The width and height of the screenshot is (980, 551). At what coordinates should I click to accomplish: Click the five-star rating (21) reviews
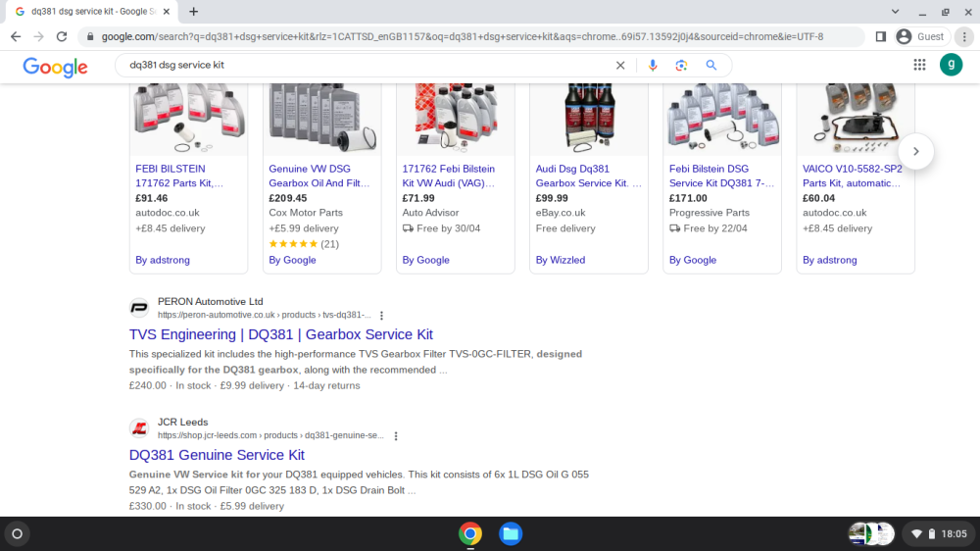click(x=304, y=244)
